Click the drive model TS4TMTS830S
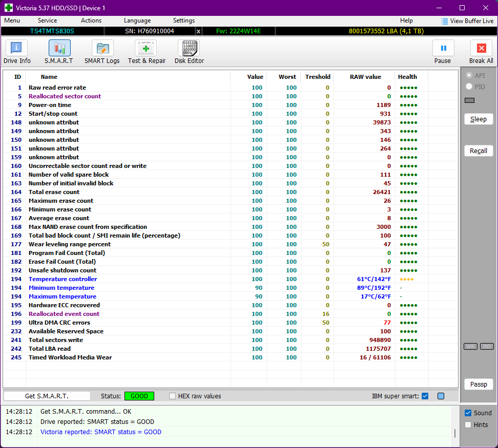 coord(52,31)
